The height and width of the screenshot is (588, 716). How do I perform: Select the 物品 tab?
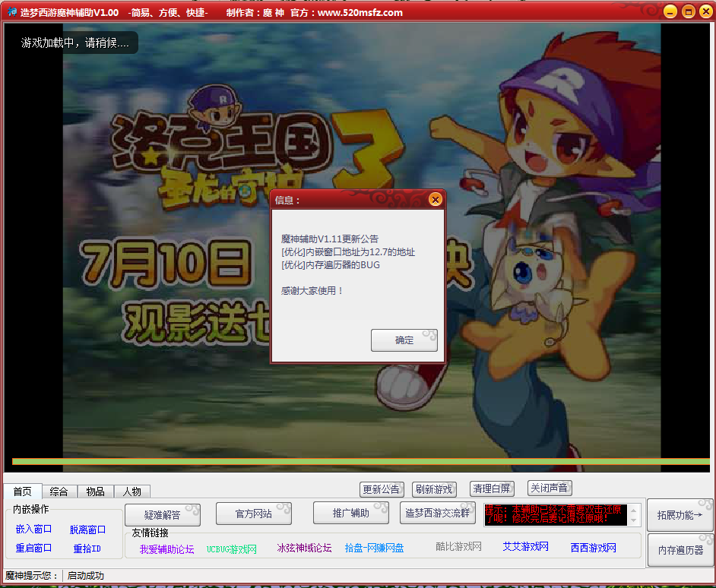pos(96,492)
